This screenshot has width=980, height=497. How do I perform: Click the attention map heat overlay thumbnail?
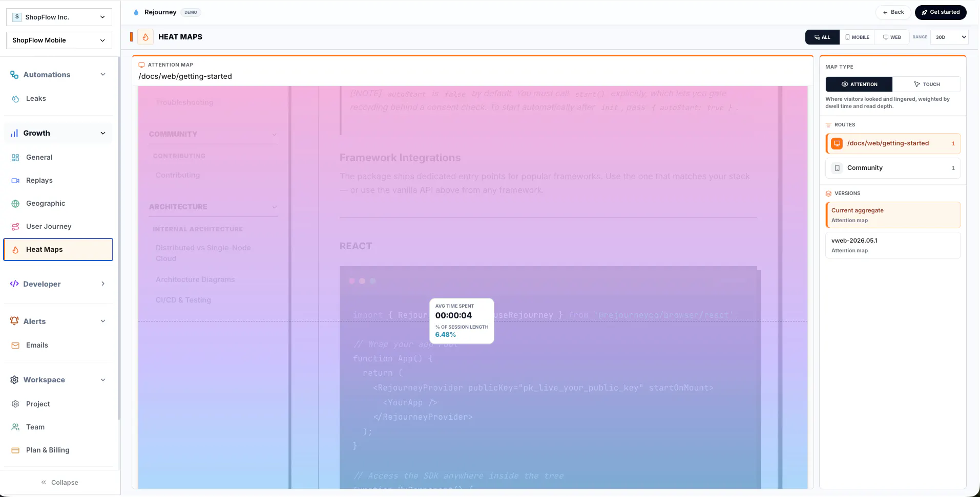point(473,287)
